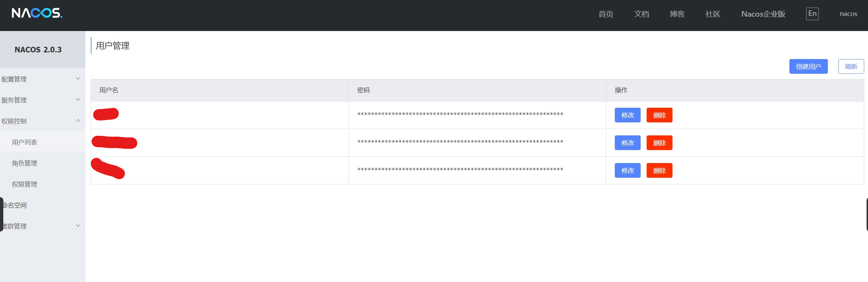
Task: Click the 刷新 button
Action: coord(851,67)
